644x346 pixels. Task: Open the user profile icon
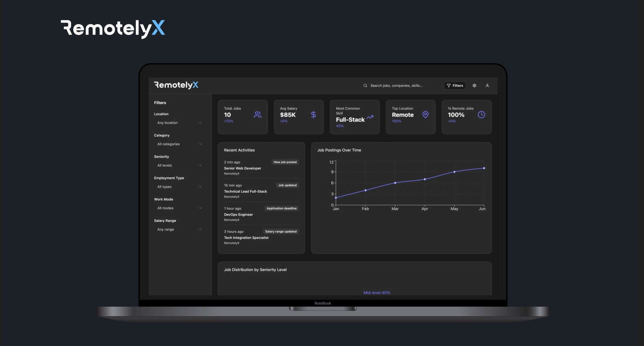click(487, 85)
